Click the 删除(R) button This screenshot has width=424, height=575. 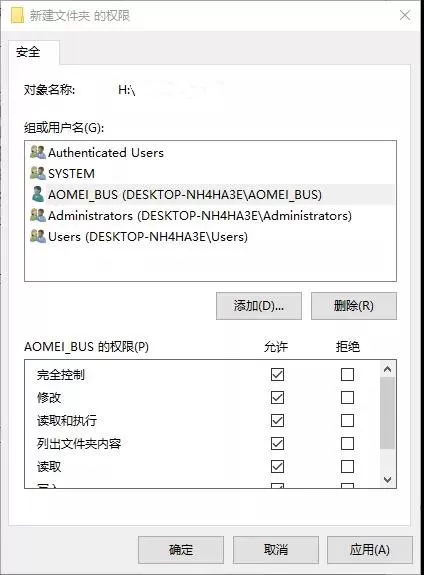coord(354,306)
